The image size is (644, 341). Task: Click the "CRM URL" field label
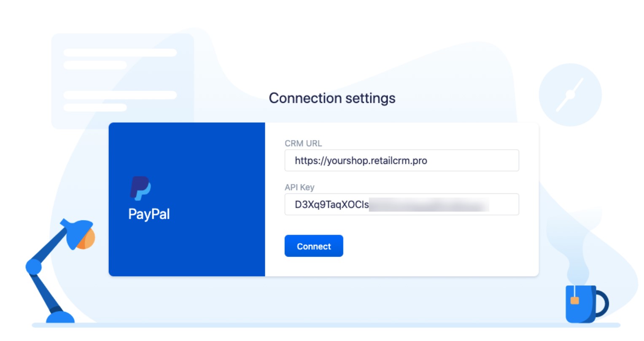point(303,143)
